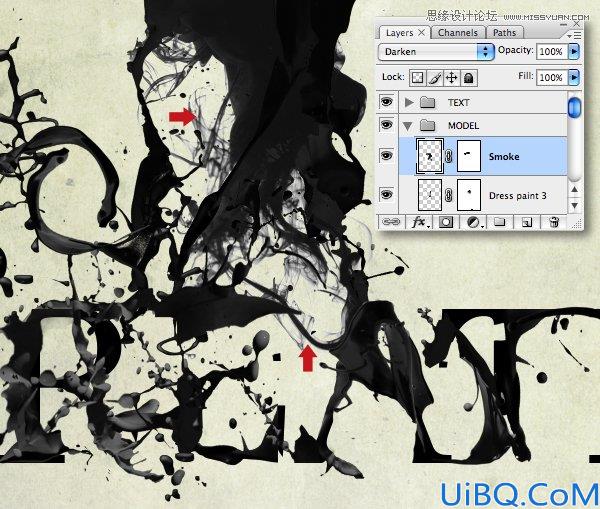Click the chain link on the Smoke layer

click(449, 156)
